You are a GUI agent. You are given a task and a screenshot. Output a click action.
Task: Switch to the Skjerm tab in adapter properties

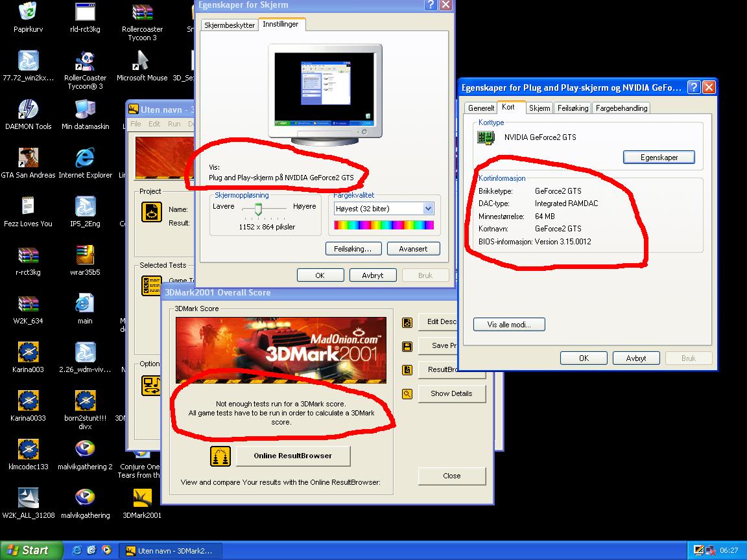point(539,108)
